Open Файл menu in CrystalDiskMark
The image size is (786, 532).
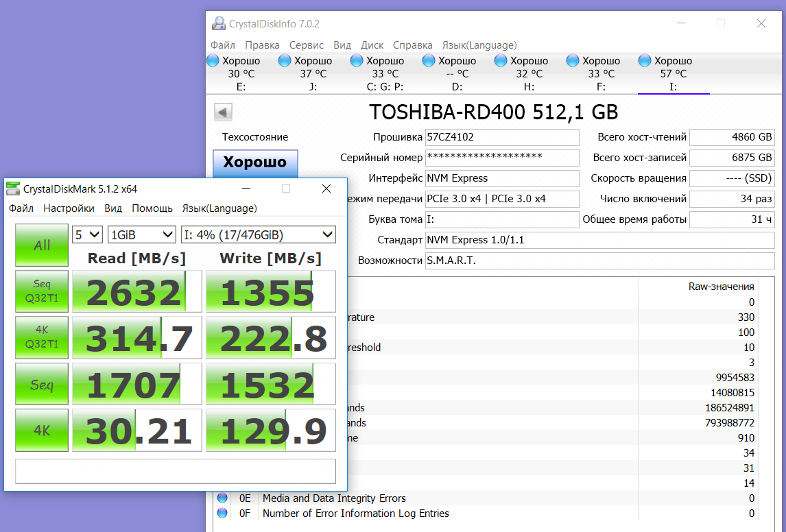[x=21, y=208]
